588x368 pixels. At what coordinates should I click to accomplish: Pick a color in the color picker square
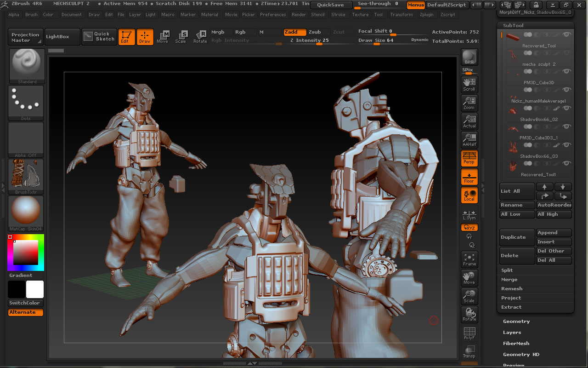(26, 252)
